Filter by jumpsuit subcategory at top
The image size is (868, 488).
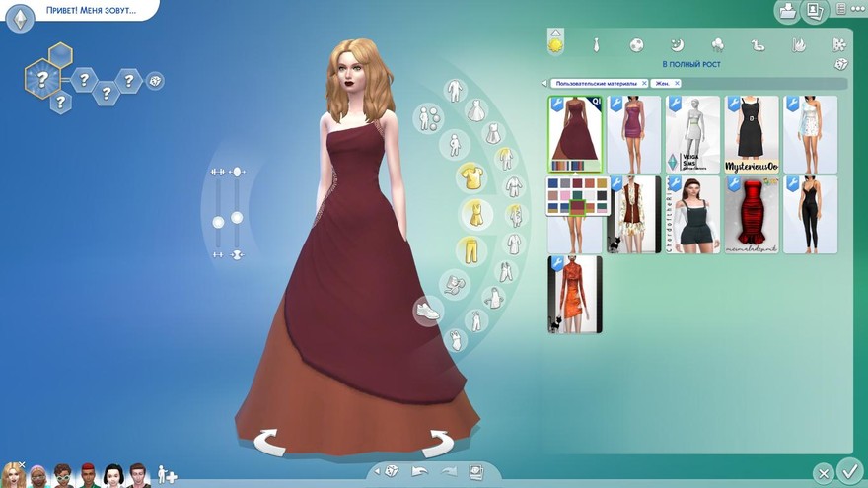point(455,90)
